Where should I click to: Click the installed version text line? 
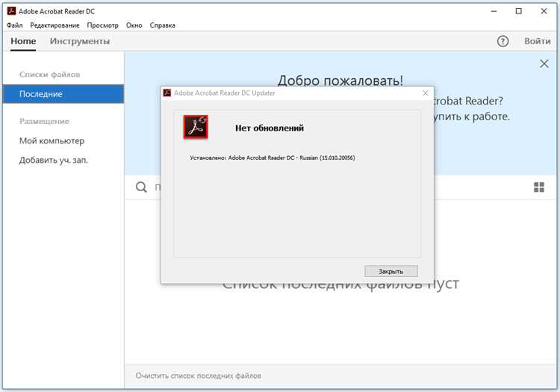(273, 158)
